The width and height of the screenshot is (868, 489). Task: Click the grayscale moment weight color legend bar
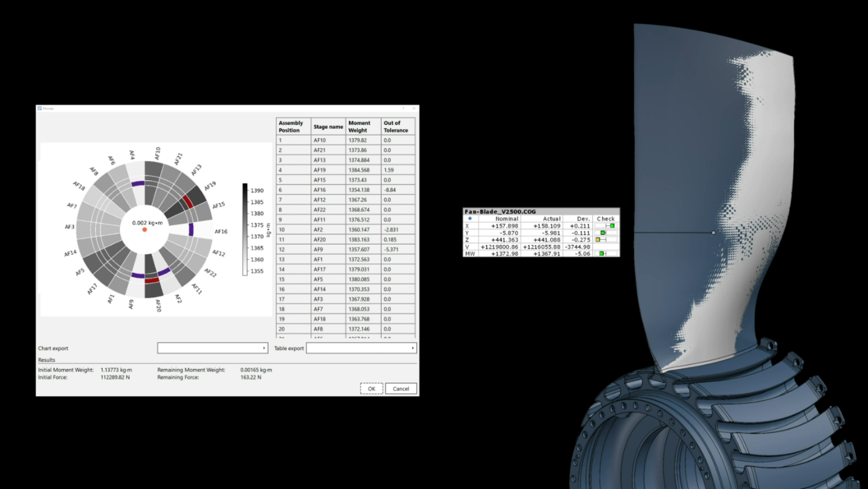tap(245, 229)
